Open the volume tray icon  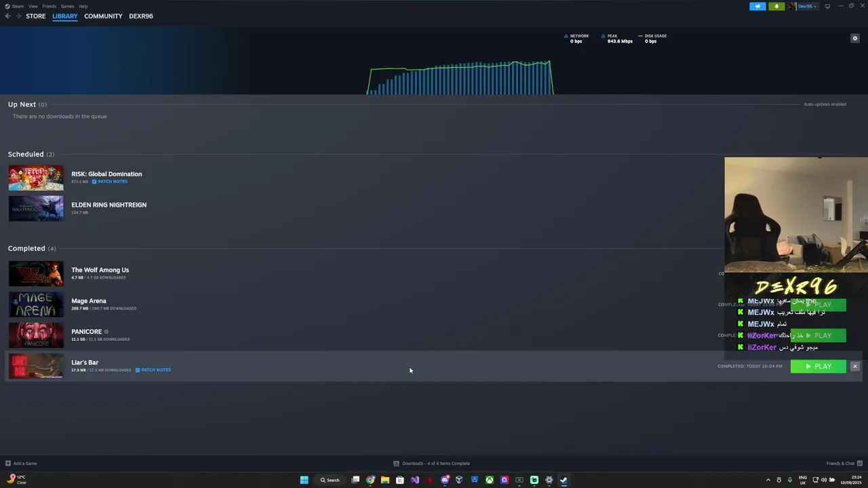coord(823,480)
